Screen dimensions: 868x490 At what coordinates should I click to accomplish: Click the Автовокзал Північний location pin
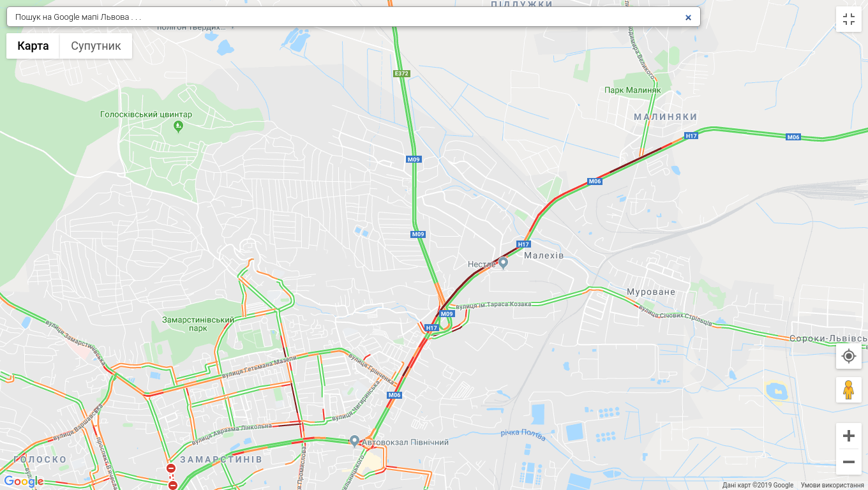355,441
